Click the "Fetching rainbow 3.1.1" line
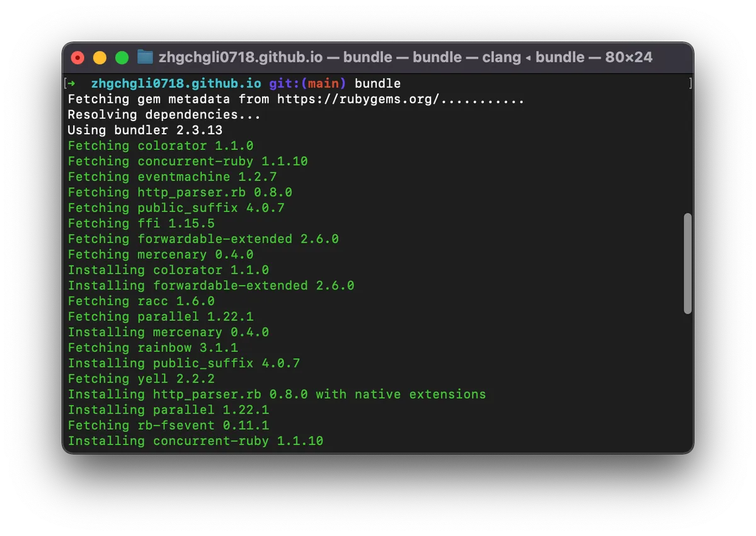 coord(152,347)
